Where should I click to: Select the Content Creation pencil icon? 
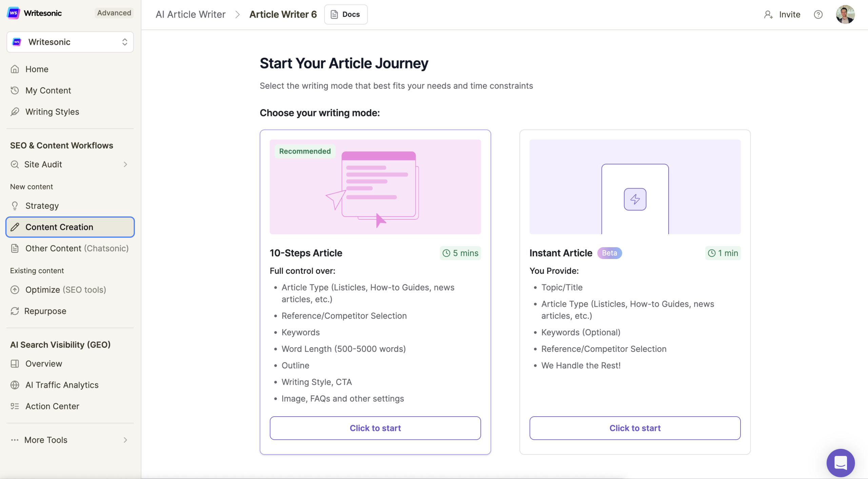pyautogui.click(x=15, y=227)
